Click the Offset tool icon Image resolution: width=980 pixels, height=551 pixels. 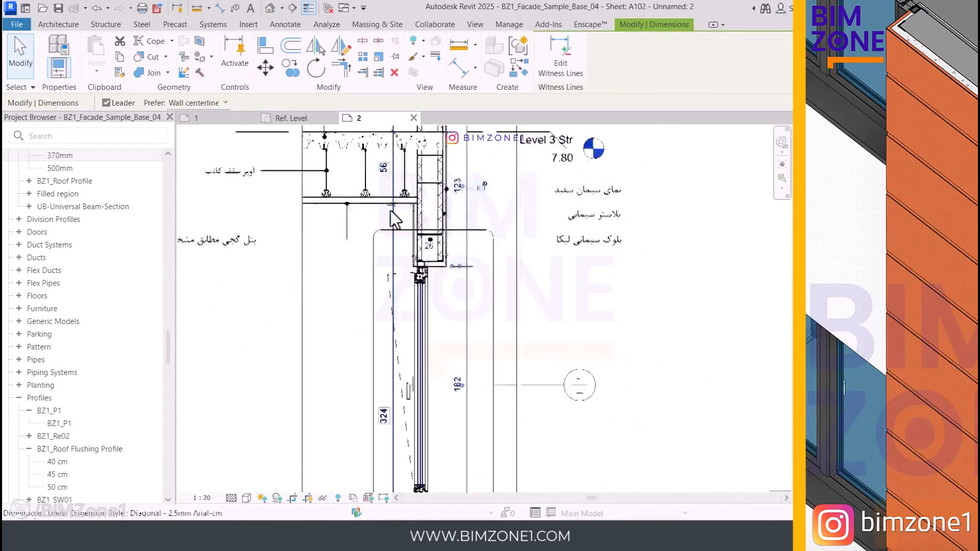(x=290, y=45)
